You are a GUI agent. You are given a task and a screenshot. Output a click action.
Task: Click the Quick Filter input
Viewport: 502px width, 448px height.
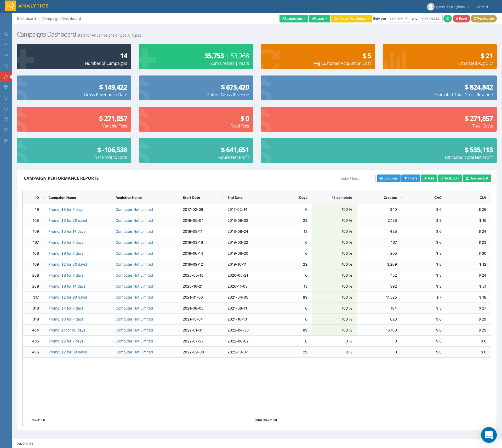(x=357, y=178)
